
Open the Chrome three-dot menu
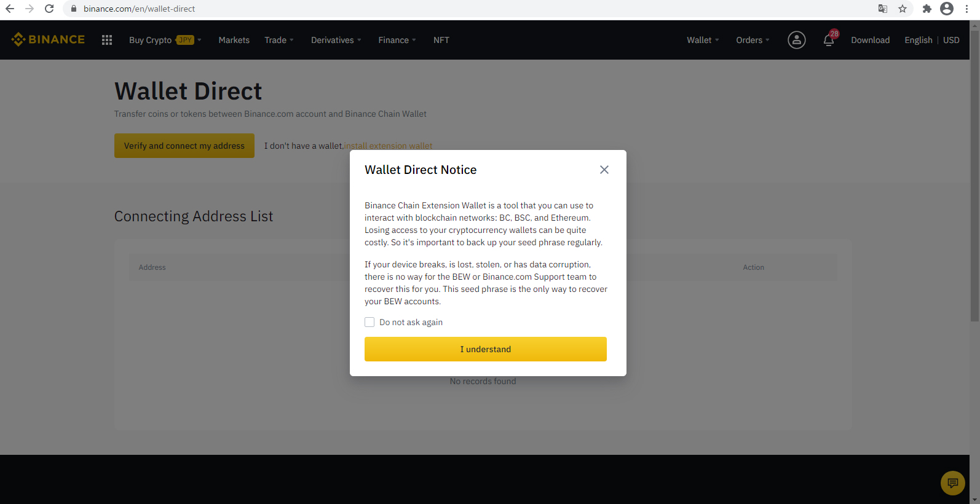[967, 9]
